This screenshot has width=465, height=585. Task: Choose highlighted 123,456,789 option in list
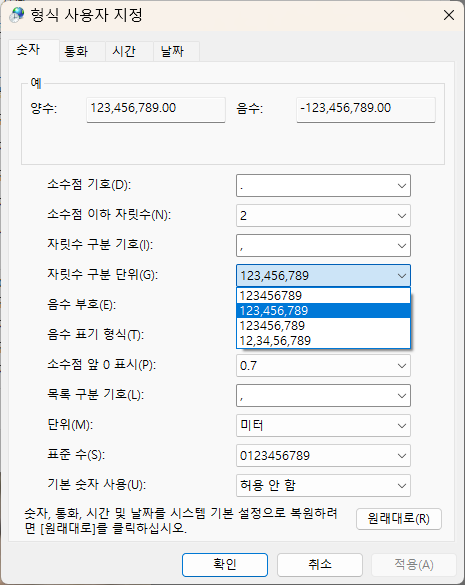pos(323,310)
